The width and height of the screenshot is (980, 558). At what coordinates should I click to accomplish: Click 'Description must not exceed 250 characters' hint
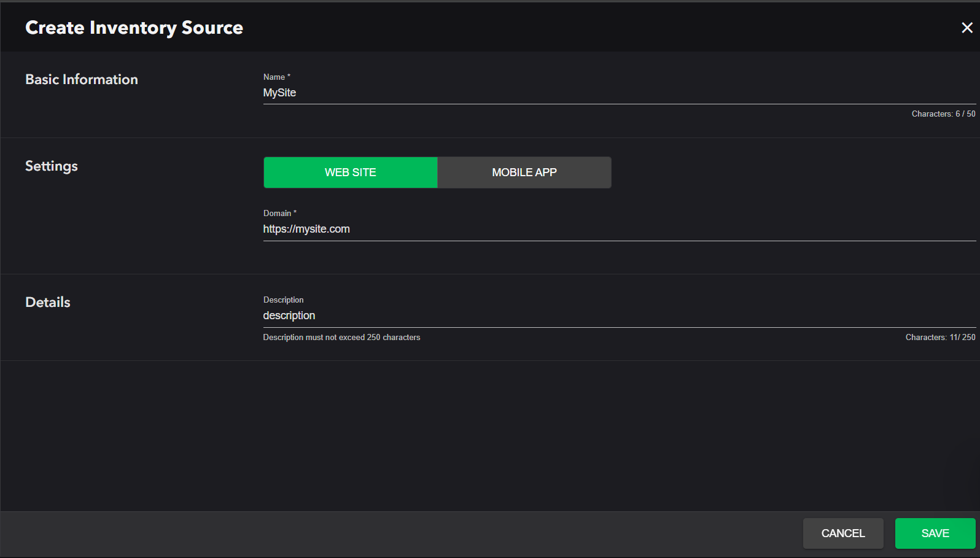click(341, 338)
